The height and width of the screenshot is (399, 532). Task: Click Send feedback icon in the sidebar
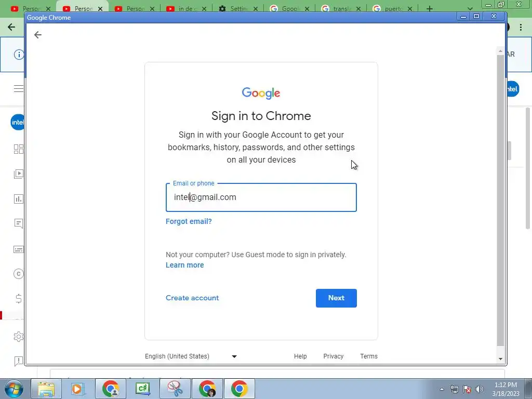pos(19,361)
